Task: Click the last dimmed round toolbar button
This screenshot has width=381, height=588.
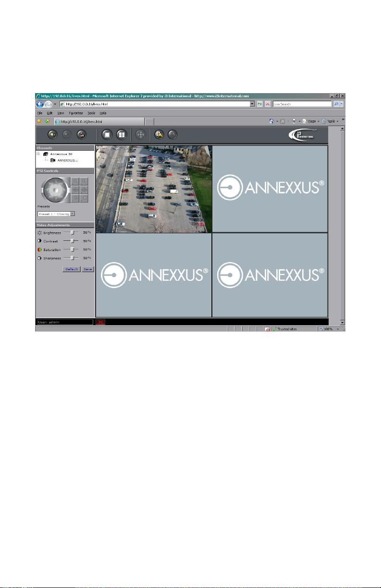Action: [x=172, y=135]
